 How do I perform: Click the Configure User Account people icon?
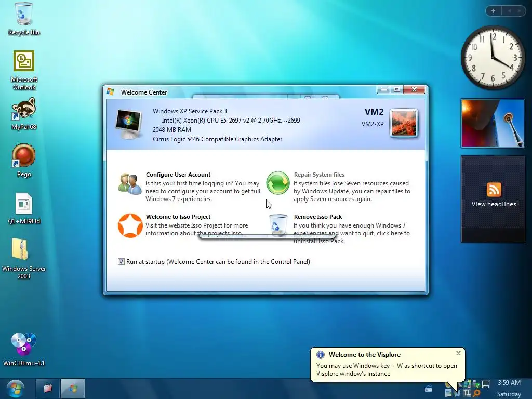point(130,184)
